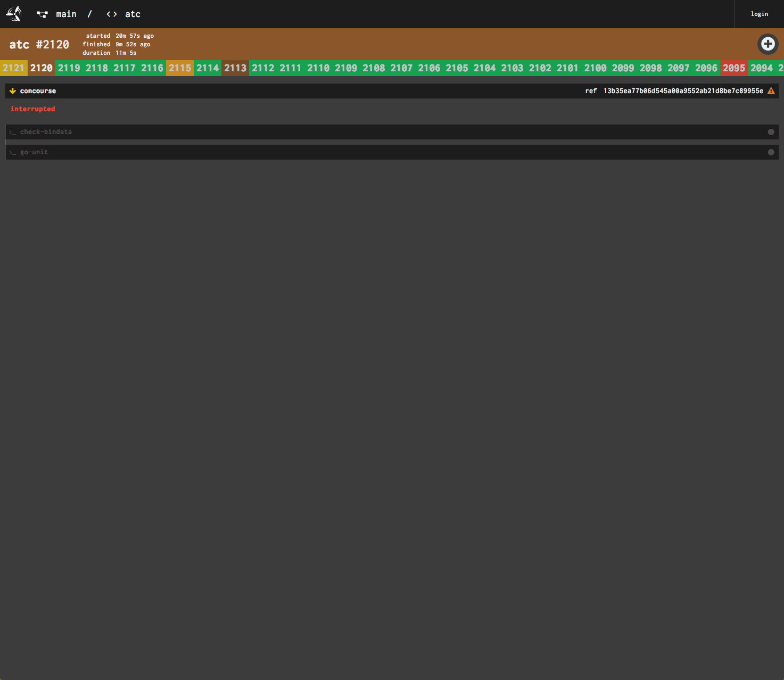The height and width of the screenshot is (680, 784).
Task: Click the check-bindata status dot
Action: tap(771, 132)
